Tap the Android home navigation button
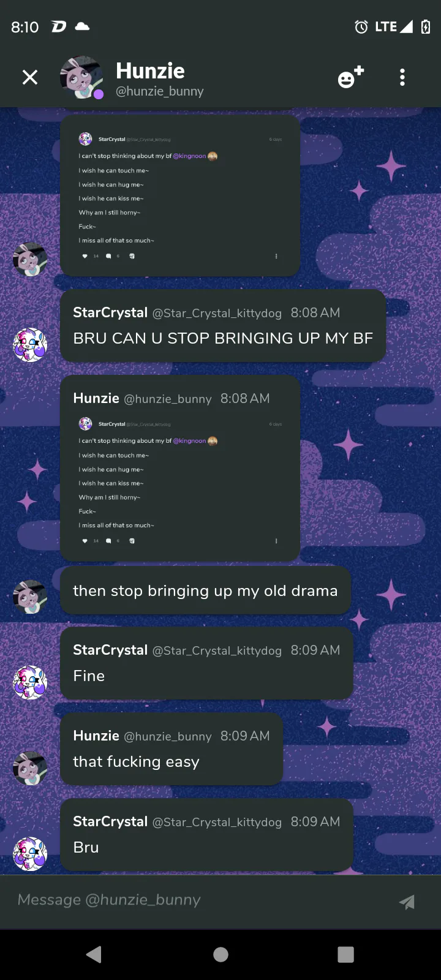The height and width of the screenshot is (980, 441). click(221, 954)
